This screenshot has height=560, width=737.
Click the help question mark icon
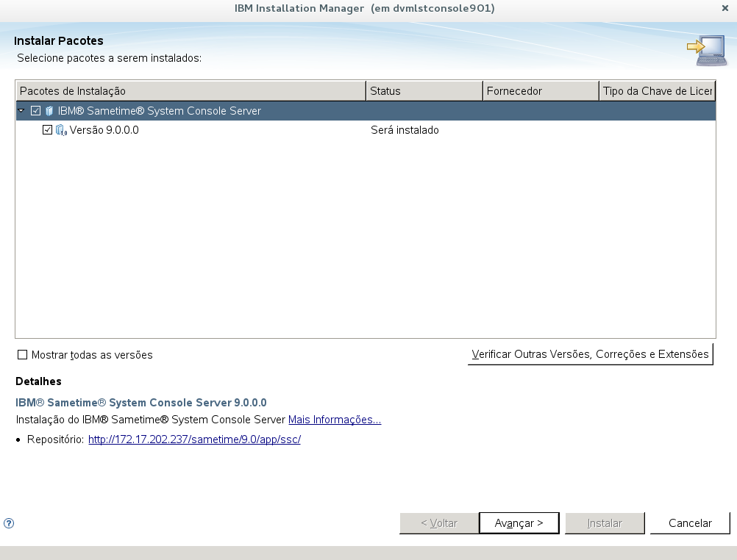pos(9,523)
